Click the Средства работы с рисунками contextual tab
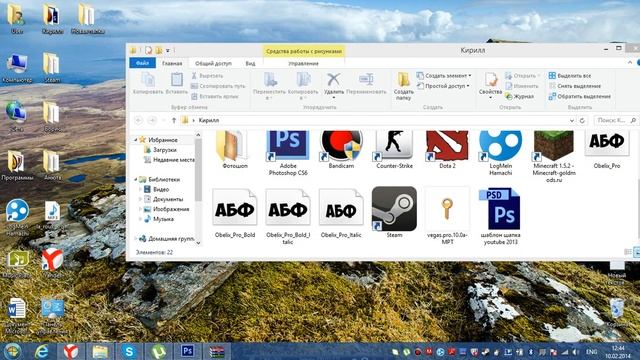This screenshot has height=360, width=640. (x=304, y=51)
